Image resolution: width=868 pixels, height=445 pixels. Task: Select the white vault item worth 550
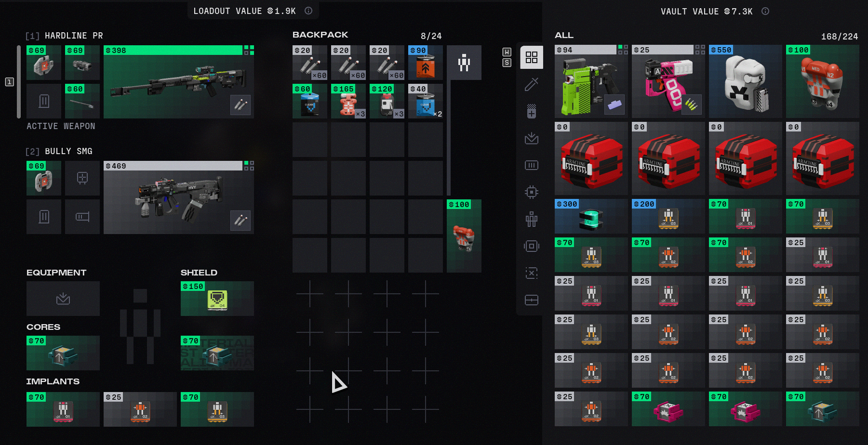[746, 81]
